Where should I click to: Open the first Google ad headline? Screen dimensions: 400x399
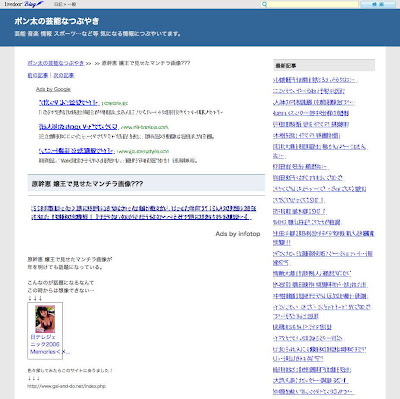69,102
